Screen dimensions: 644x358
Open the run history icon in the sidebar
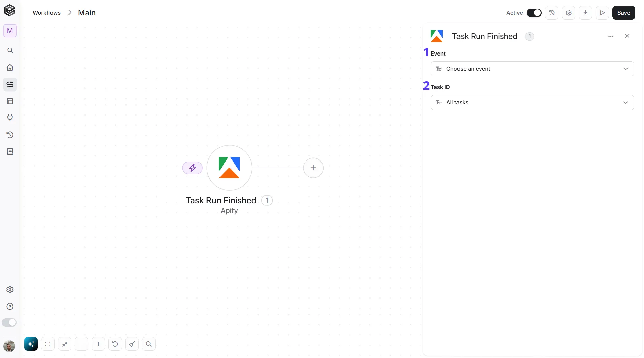click(10, 135)
